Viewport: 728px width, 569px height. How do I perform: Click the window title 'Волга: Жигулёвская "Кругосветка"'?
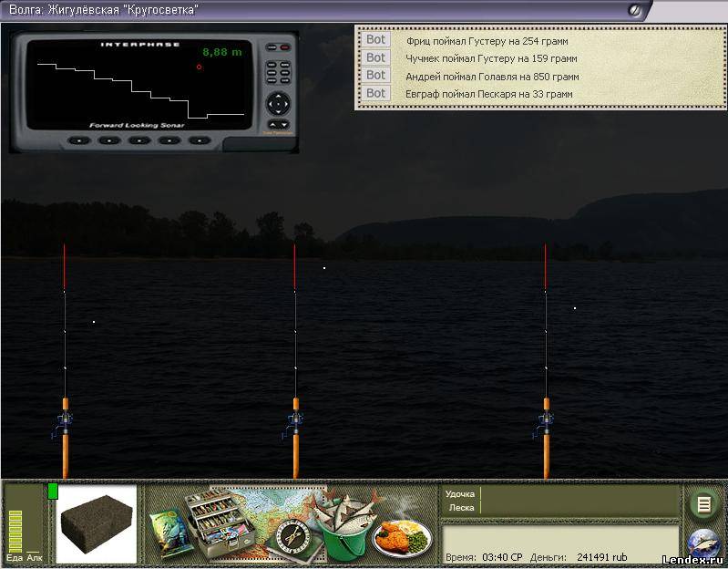pyautogui.click(x=103, y=10)
